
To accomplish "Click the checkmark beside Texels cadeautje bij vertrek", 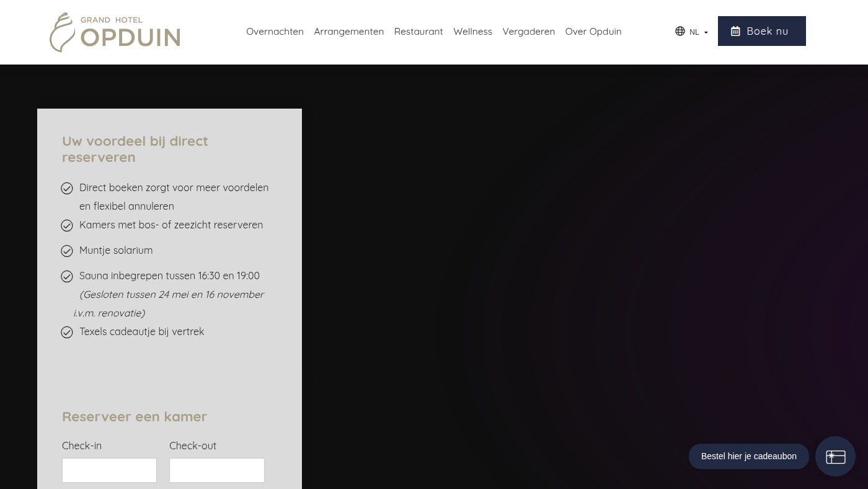I will [x=67, y=333].
